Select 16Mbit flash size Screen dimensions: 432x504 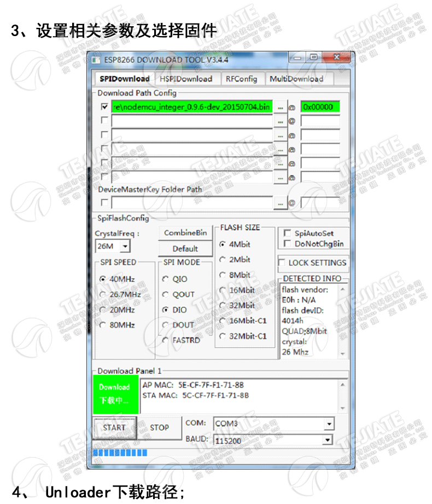pos(237,290)
